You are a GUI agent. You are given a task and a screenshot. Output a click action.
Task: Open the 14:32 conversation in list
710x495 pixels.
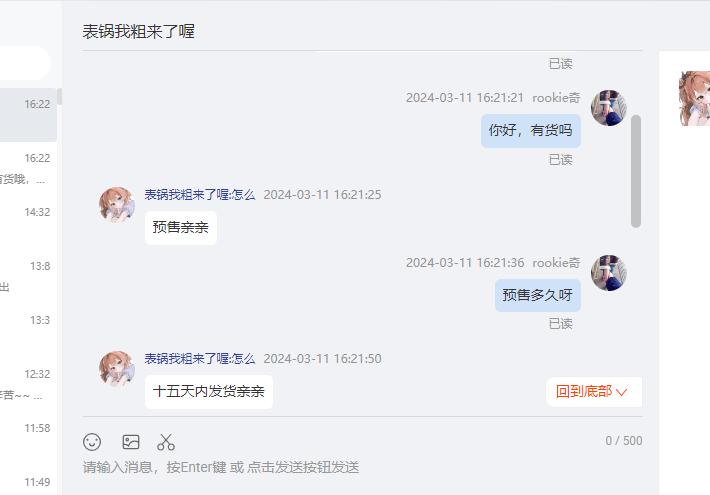coord(28,223)
